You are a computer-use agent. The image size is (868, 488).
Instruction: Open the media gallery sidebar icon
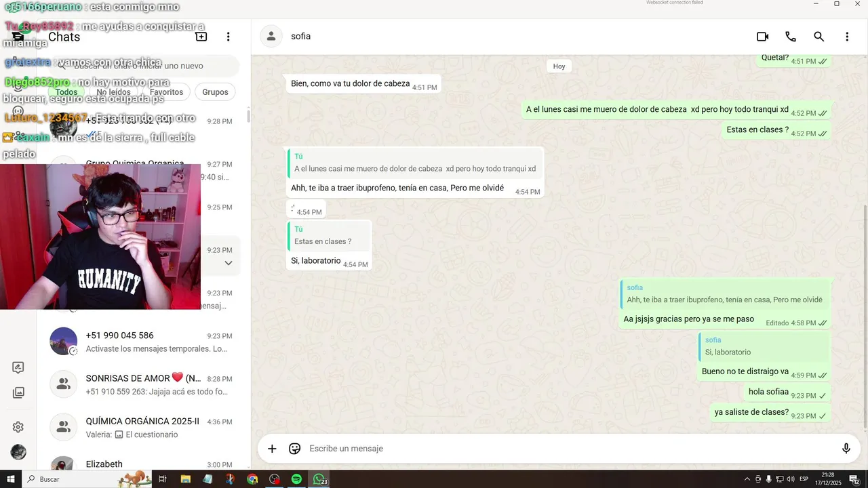18,392
